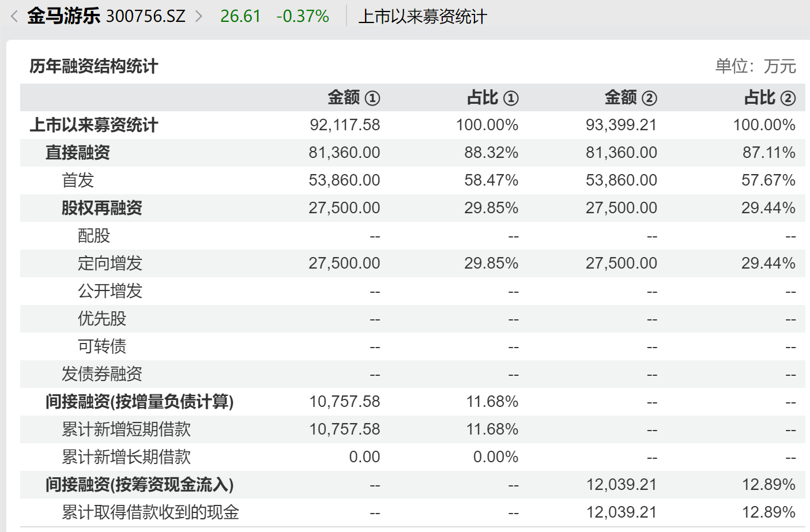The image size is (810, 532).
Task: Click the next stock right chevron
Action: (x=199, y=16)
